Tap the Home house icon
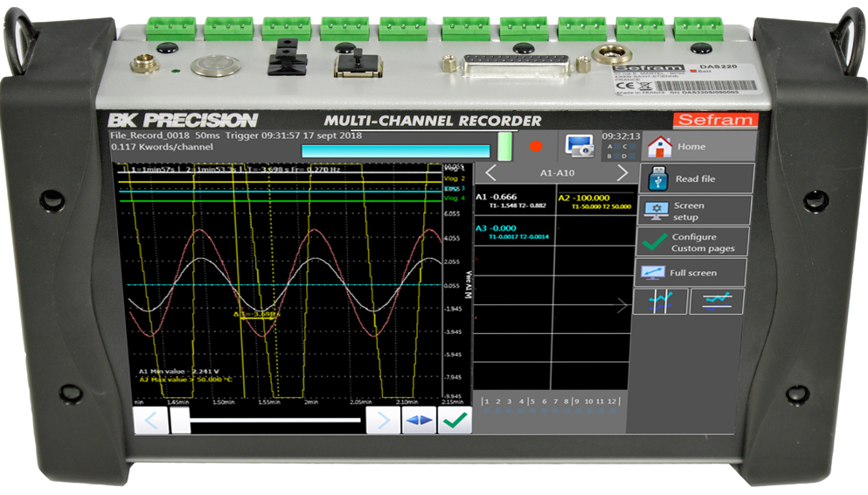868x495 pixels. click(x=659, y=147)
